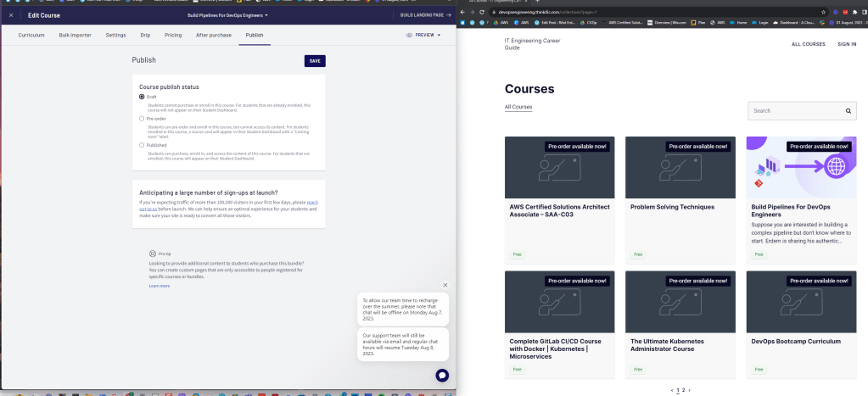Go to the Pricing tab

pyautogui.click(x=173, y=35)
